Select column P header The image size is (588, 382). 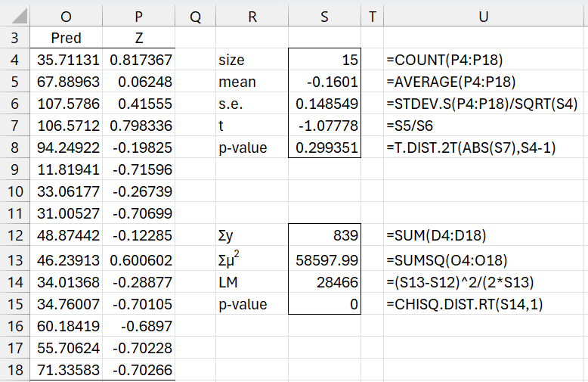[138, 15]
